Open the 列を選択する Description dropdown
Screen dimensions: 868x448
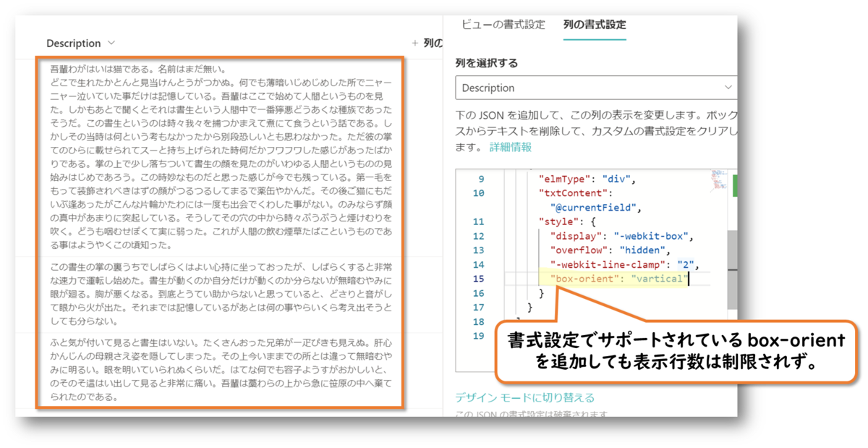coord(596,88)
